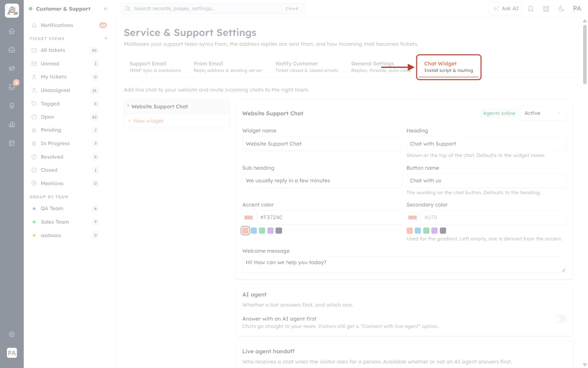Open the Sales Team group

point(65,222)
